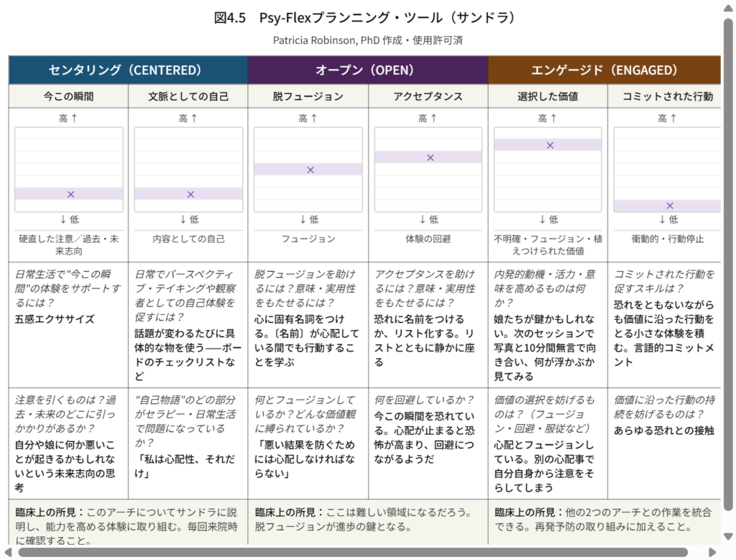This screenshot has height=560, width=736.
Task: Click the horizontal scrollbar thumb
Action: click(352, 553)
